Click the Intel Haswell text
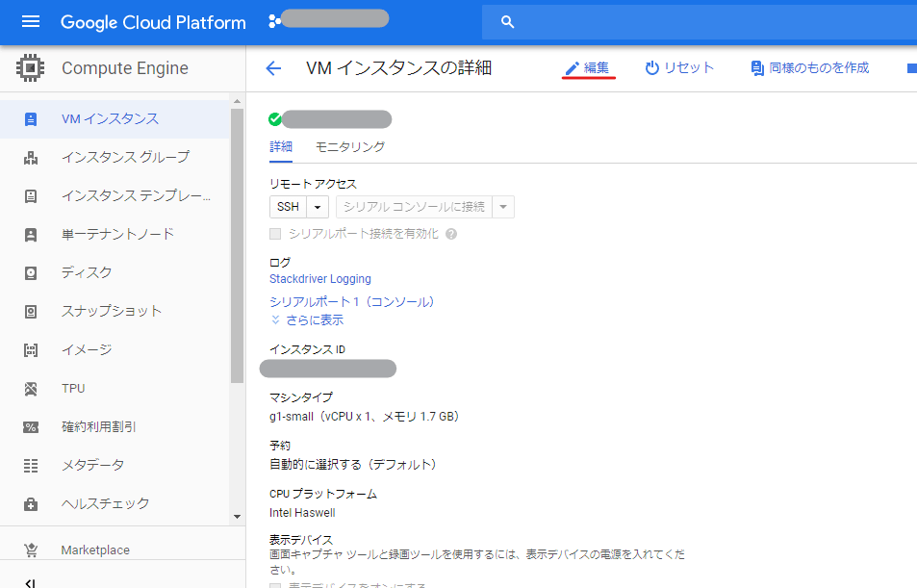The height and width of the screenshot is (588, 917). coord(302,513)
